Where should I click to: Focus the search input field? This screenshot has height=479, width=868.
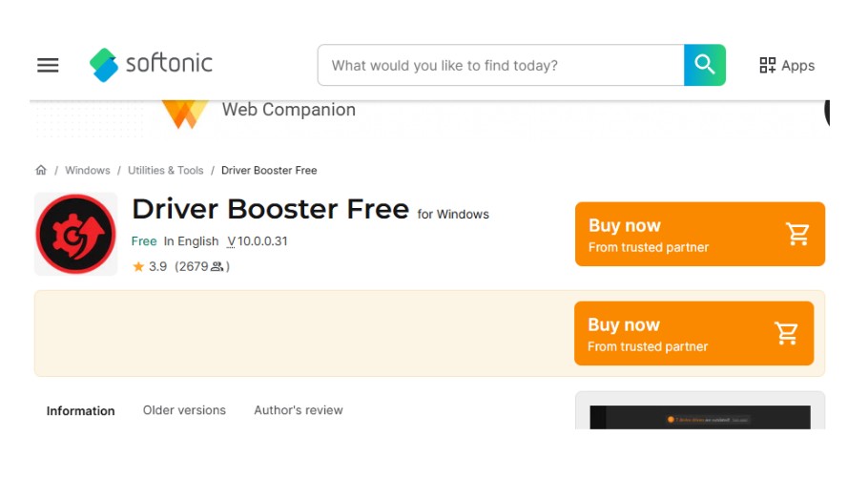tap(501, 66)
